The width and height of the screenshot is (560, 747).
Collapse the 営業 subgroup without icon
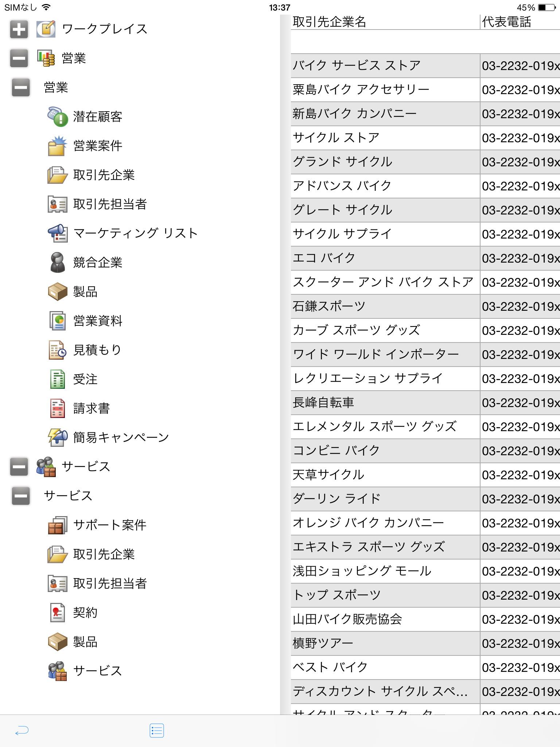(21, 88)
